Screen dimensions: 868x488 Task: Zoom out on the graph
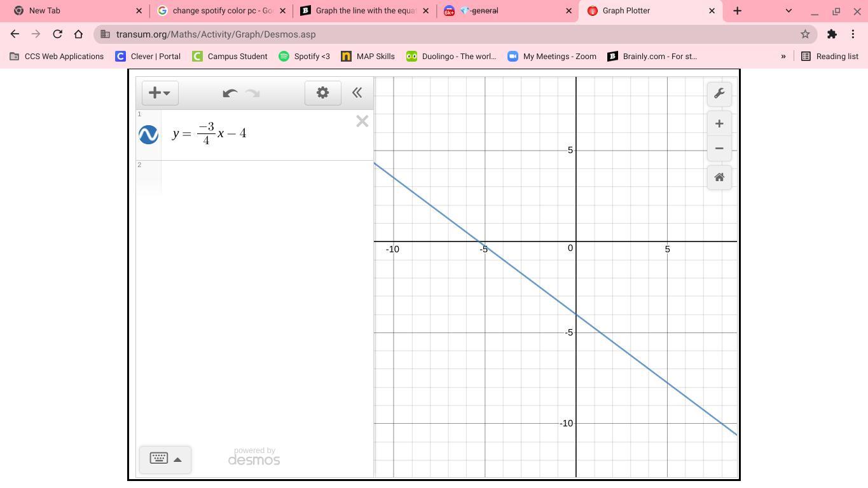[x=719, y=149]
